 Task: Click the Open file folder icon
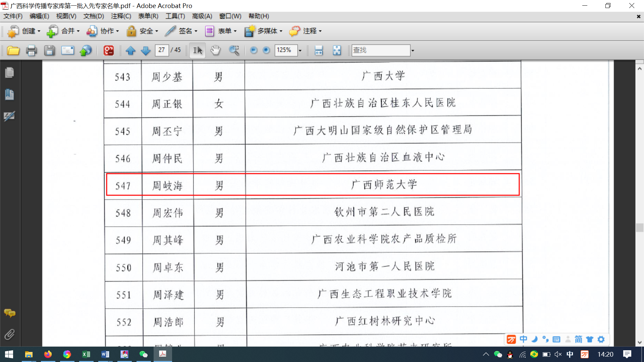tap(13, 50)
